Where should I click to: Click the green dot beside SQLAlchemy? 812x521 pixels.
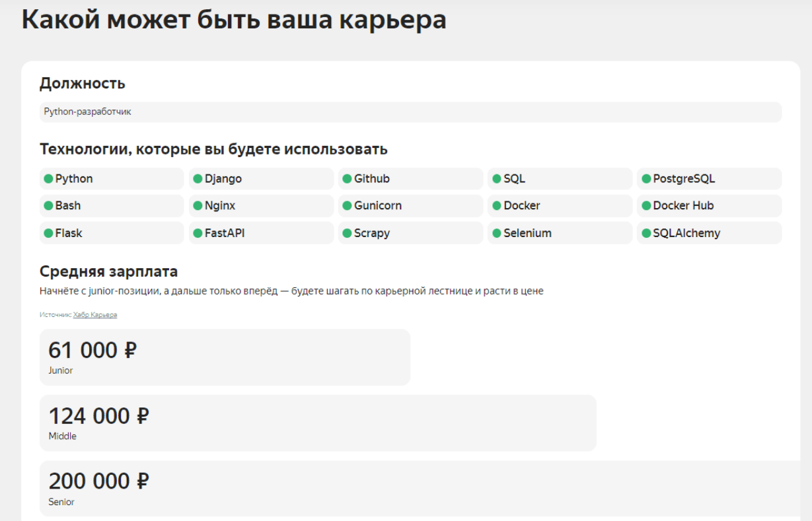[x=646, y=233]
